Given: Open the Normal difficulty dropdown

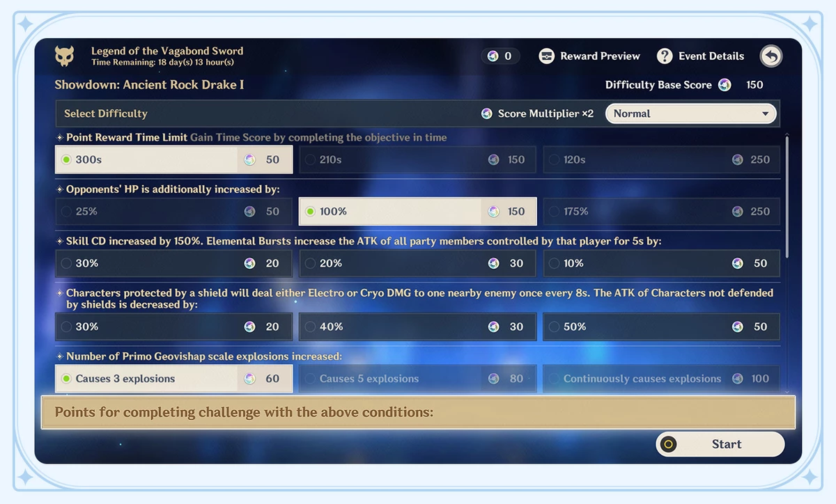Looking at the screenshot, I should tap(690, 113).
